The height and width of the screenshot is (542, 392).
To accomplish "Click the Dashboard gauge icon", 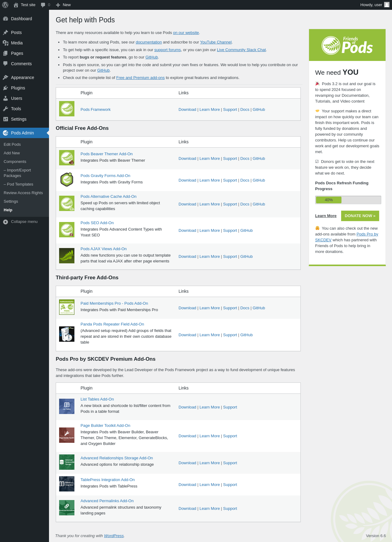I will point(6,19).
